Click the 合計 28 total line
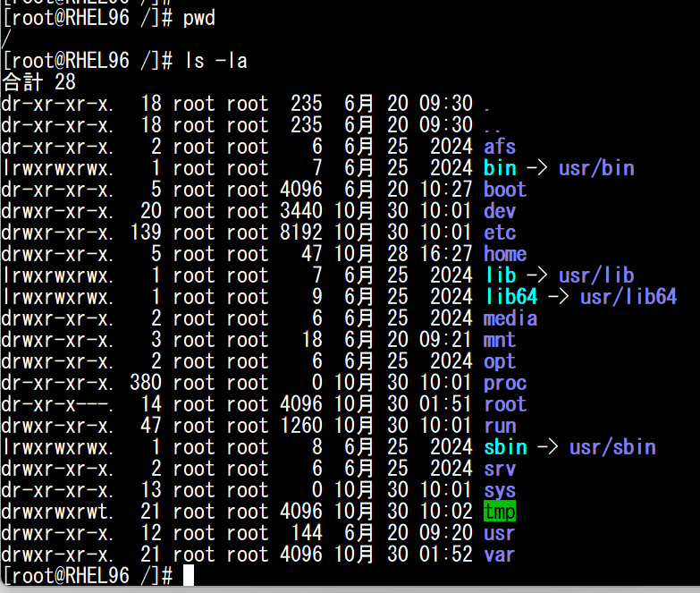 click(x=39, y=82)
